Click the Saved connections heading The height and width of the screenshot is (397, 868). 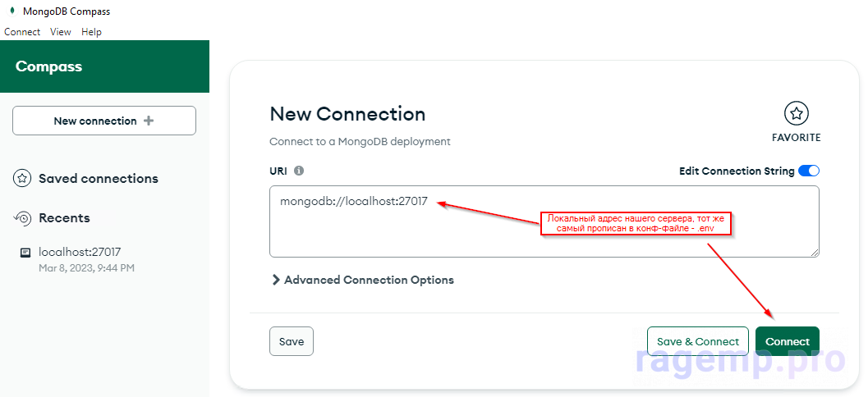(99, 179)
